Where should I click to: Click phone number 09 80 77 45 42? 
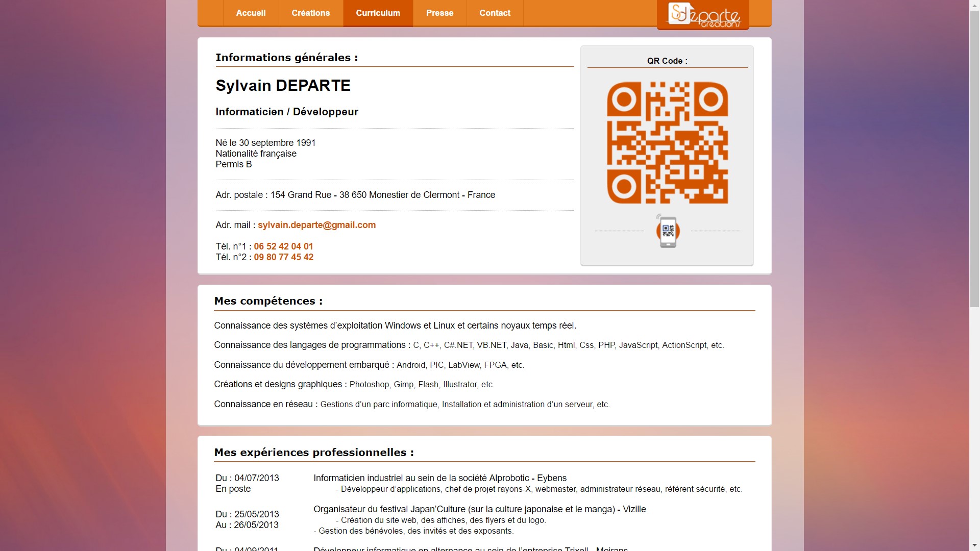coord(284,257)
